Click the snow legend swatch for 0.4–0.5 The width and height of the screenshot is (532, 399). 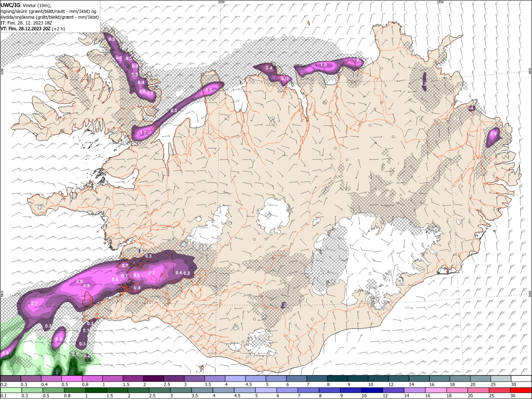(52, 379)
